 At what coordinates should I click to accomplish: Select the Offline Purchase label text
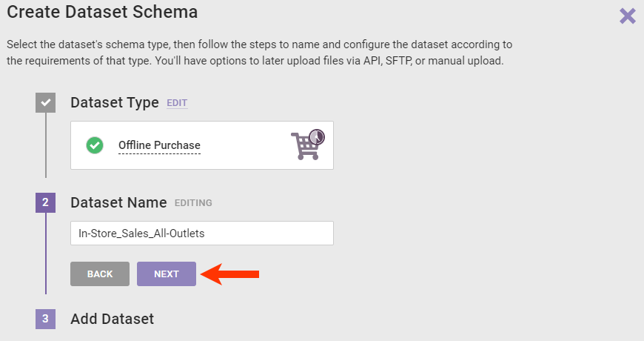point(159,145)
